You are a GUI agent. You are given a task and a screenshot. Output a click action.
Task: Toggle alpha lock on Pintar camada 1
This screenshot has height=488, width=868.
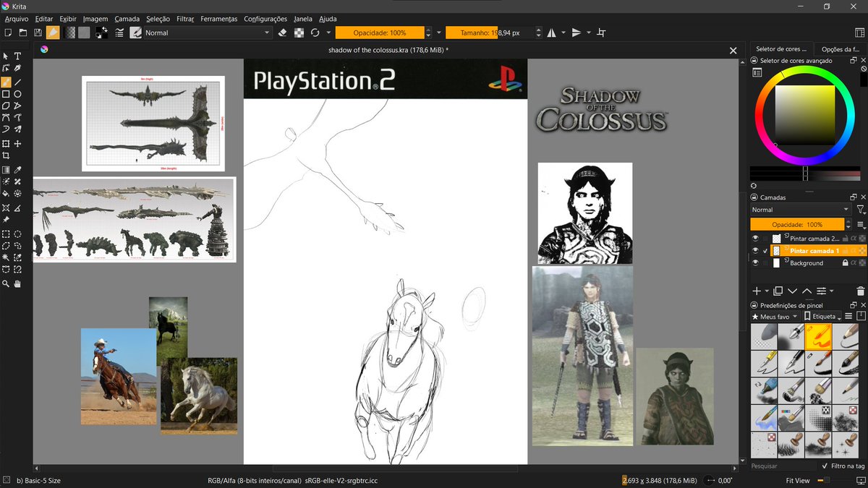click(854, 250)
